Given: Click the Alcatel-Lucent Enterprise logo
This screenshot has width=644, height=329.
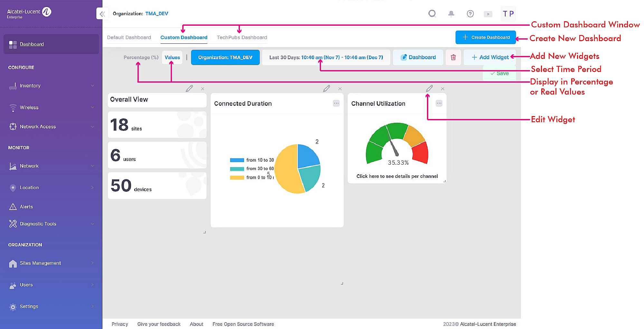Looking at the screenshot, I should (29, 13).
